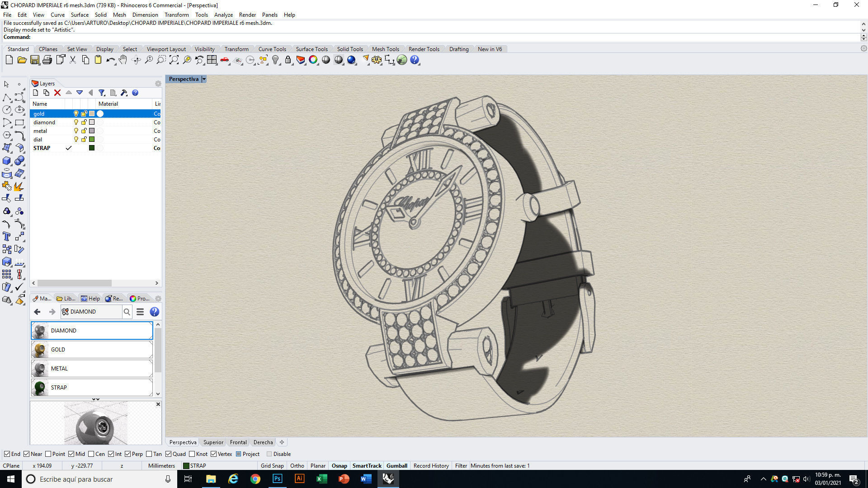This screenshot has width=868, height=488.
Task: Toggle Gumball in the status bar
Action: [397, 466]
